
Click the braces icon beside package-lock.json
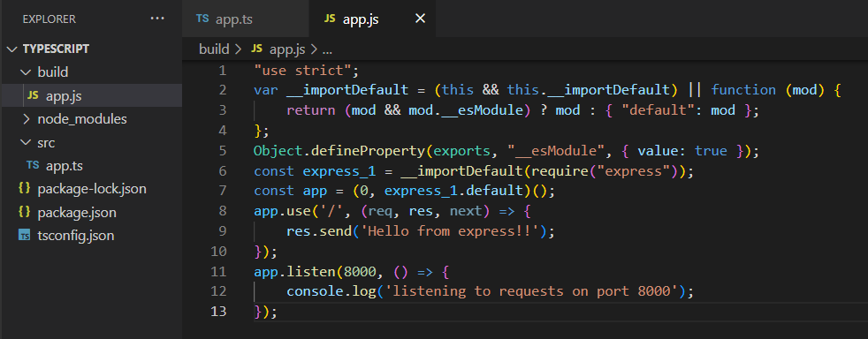[25, 189]
